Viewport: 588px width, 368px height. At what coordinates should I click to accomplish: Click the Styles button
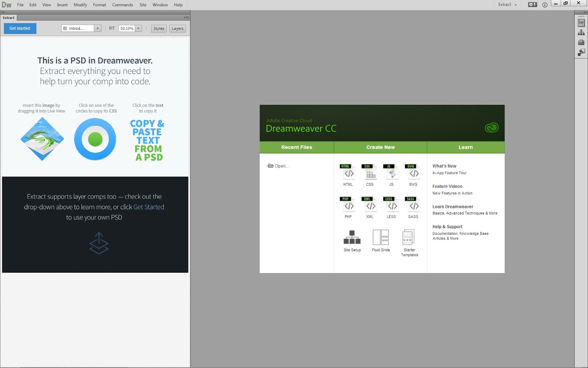tap(159, 28)
